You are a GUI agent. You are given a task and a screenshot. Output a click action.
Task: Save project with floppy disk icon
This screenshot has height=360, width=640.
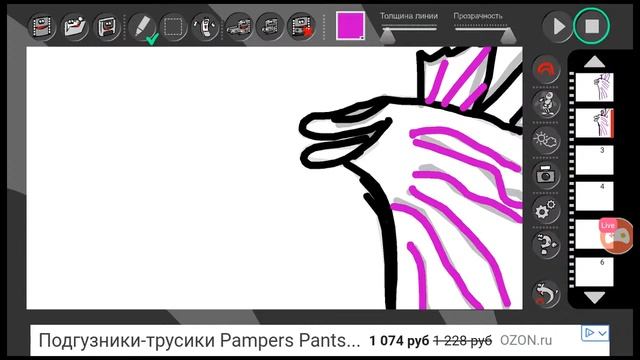(x=107, y=27)
